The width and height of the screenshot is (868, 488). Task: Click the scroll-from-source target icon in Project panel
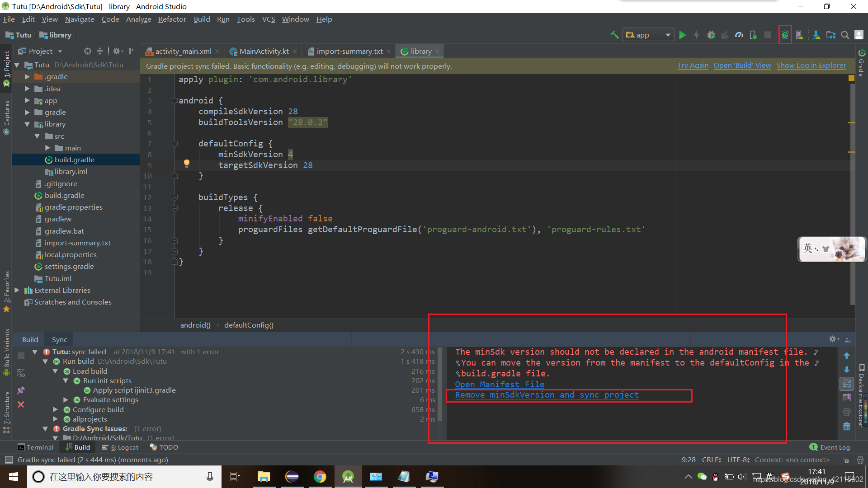(88, 51)
